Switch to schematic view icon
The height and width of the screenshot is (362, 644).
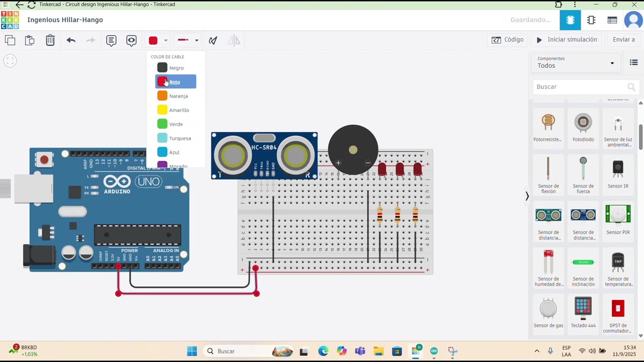(x=591, y=20)
